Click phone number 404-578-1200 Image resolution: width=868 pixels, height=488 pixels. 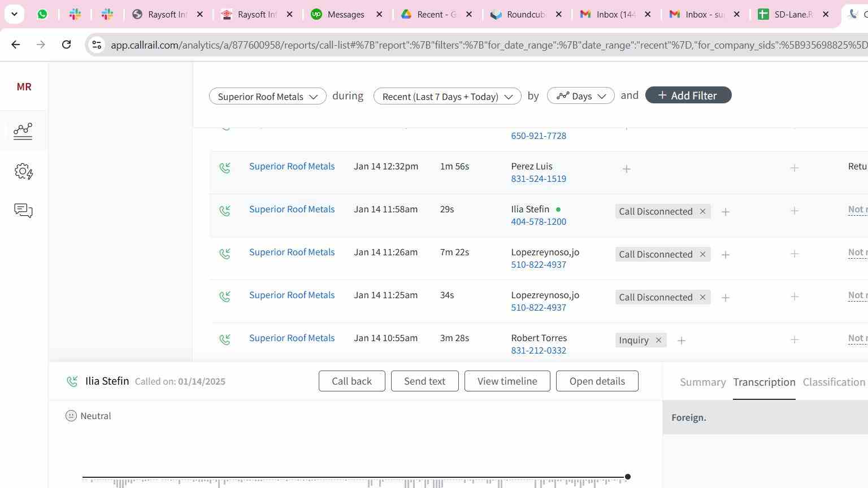pos(539,221)
